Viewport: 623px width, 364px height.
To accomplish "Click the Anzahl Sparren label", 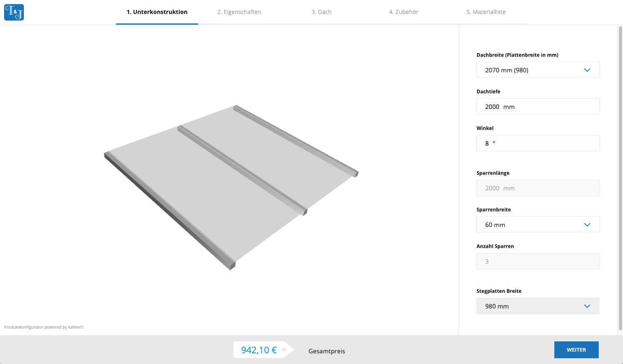I will click(495, 246).
